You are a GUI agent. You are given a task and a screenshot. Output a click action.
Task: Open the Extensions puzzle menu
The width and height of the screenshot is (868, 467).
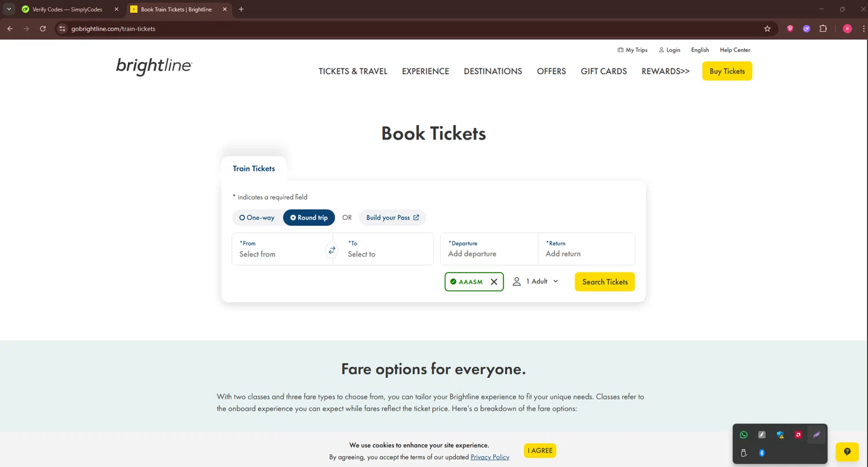coord(823,28)
